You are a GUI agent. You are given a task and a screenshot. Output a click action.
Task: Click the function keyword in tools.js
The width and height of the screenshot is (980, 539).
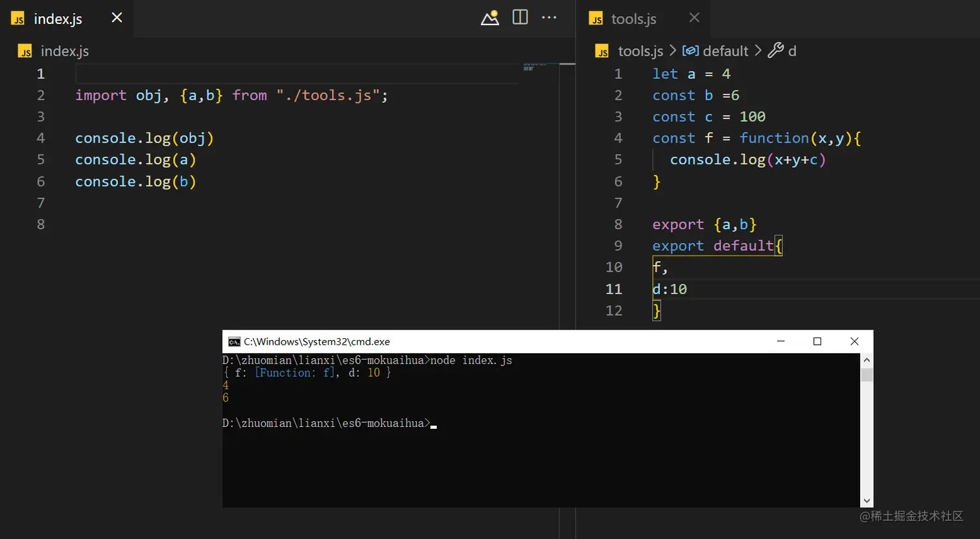point(775,138)
